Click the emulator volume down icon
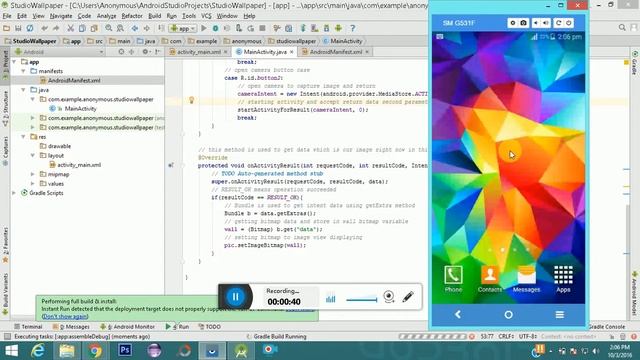 [536, 23]
